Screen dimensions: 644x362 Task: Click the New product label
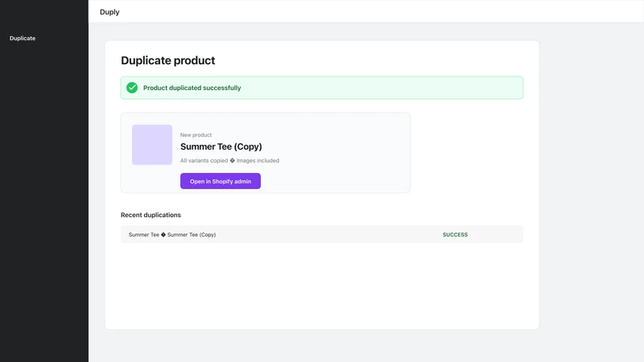196,134
